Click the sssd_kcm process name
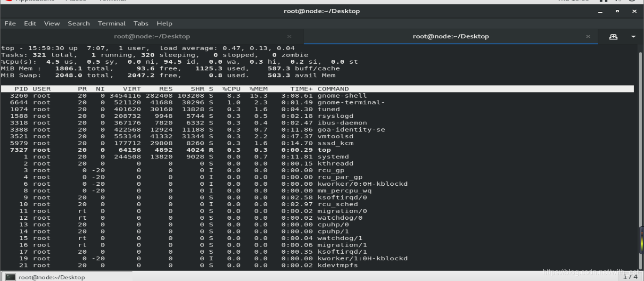This screenshot has width=644, height=281. tap(335, 143)
